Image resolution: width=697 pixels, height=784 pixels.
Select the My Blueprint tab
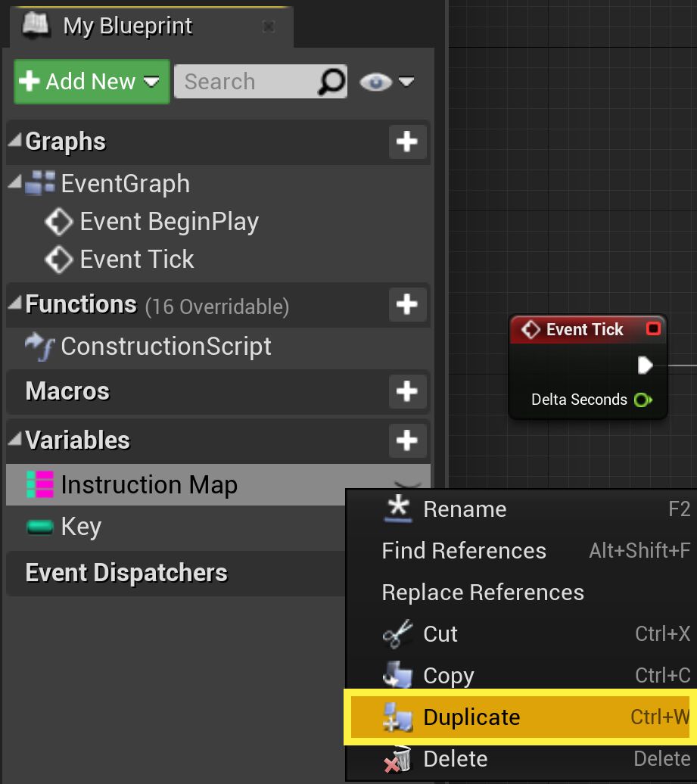pyautogui.click(x=127, y=26)
